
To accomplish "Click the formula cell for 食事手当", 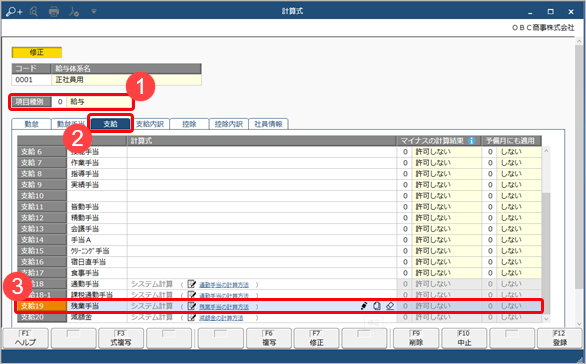I will (x=262, y=273).
